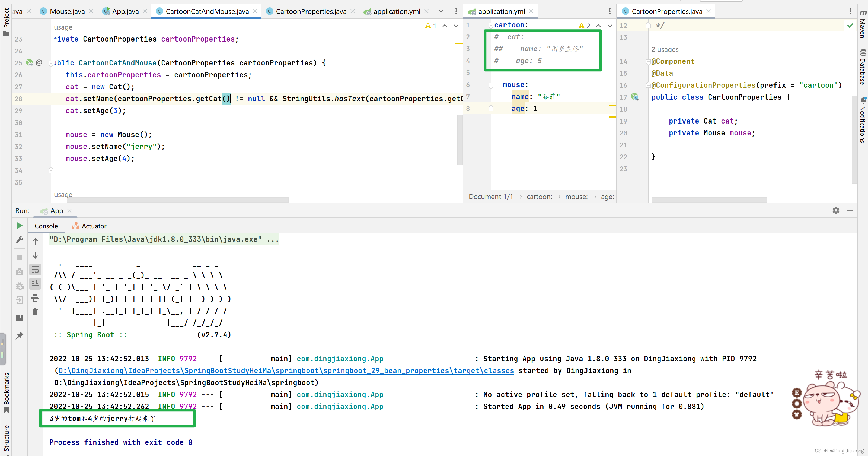Click the wrench modify run configuration icon
The width and height of the screenshot is (868, 456).
(x=20, y=240)
